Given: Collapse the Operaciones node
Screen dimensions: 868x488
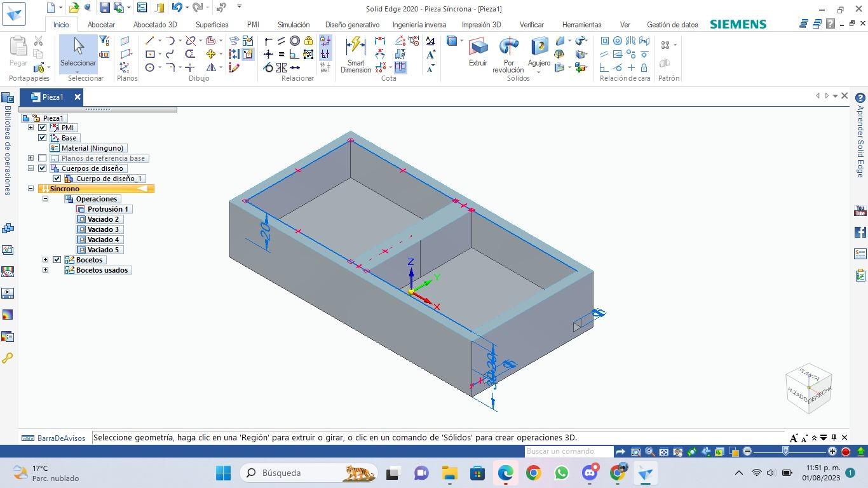Looking at the screenshot, I should tap(45, 199).
